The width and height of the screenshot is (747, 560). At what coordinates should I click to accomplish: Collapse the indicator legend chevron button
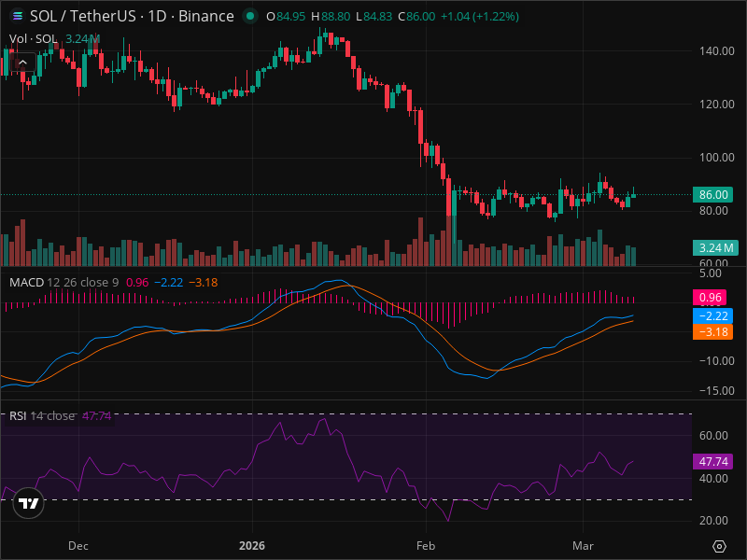(x=22, y=63)
